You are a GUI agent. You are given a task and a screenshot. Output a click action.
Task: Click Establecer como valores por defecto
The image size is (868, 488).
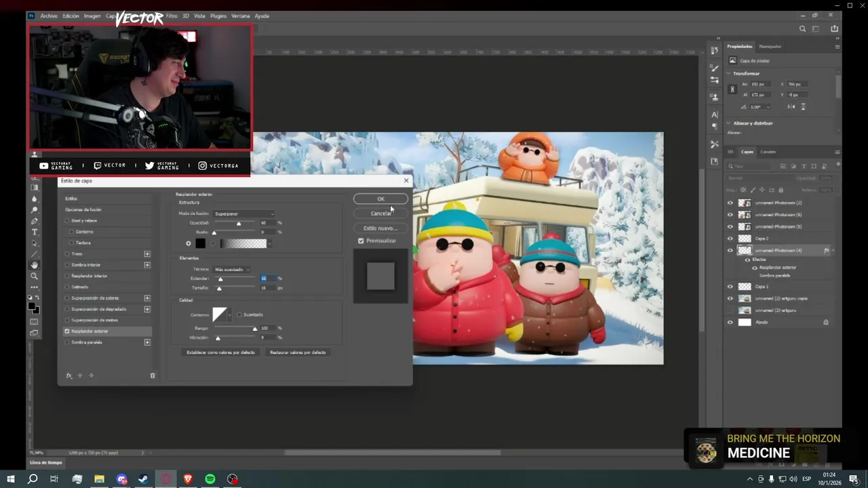pos(221,352)
